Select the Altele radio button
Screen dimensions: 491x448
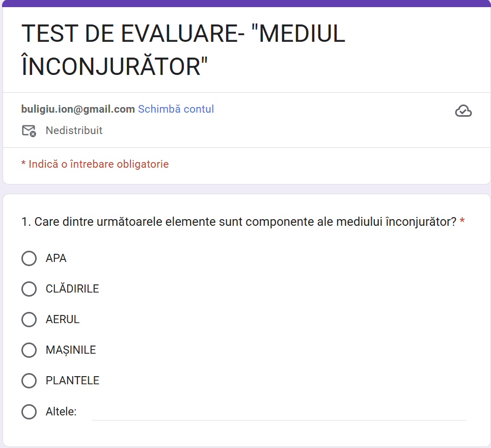pos(29,412)
